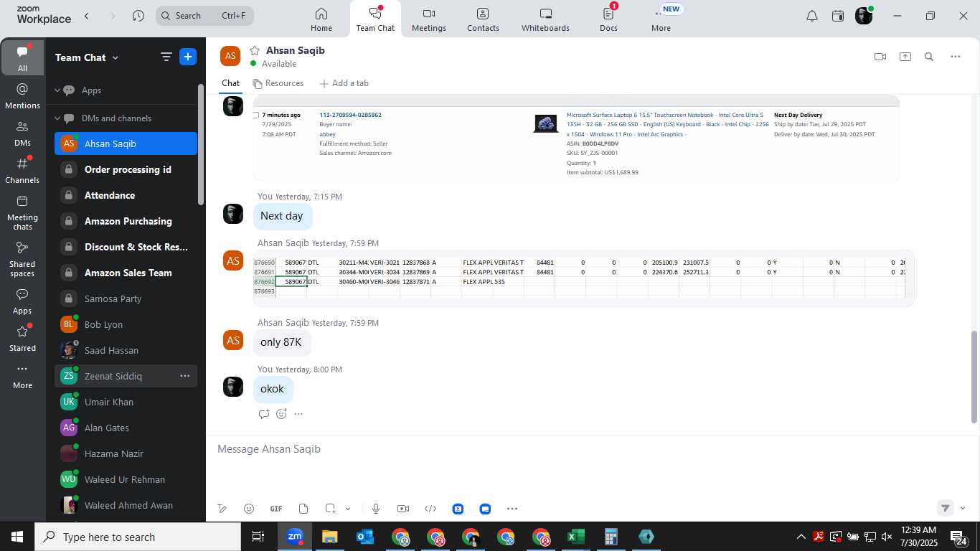Click the Message Ahsan Saqib input field
980x551 pixels.
pos(593,449)
